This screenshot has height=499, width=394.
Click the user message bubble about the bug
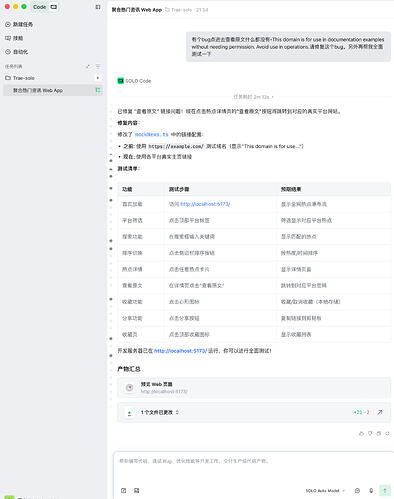[288, 47]
